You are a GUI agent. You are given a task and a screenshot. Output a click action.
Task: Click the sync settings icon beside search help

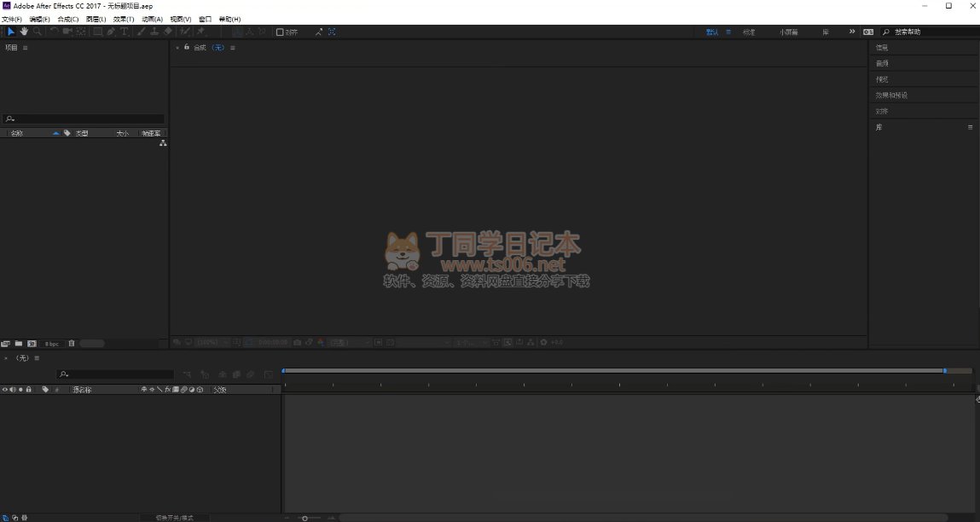click(868, 32)
